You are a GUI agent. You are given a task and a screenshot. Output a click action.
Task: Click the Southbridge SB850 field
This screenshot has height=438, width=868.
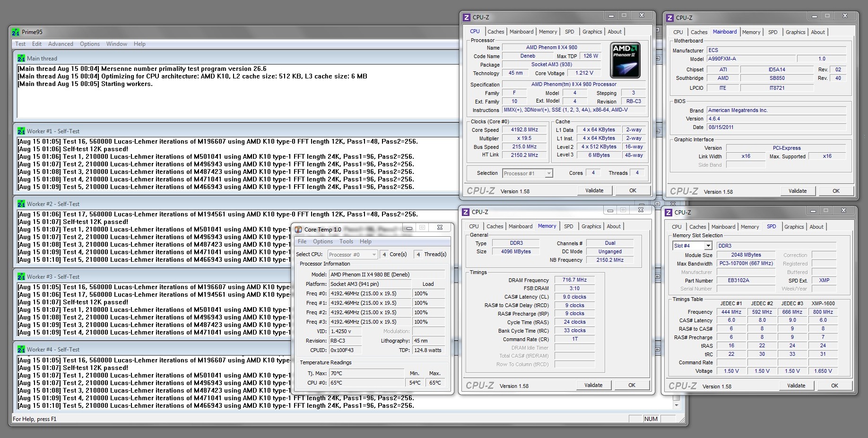(777, 78)
